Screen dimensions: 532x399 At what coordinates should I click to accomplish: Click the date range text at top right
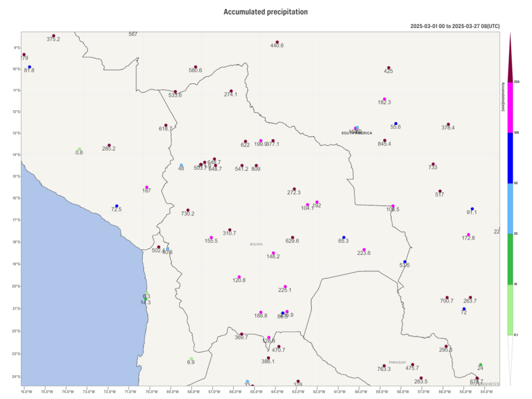(455, 26)
